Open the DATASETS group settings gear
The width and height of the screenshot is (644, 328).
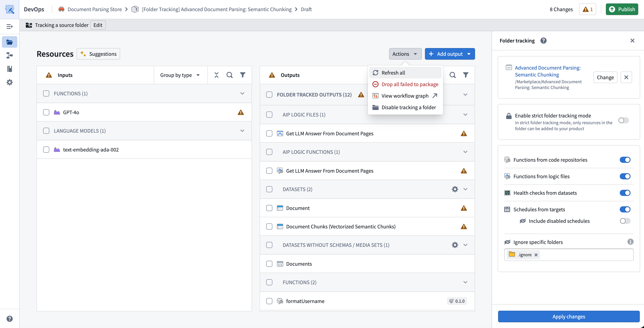(455, 189)
